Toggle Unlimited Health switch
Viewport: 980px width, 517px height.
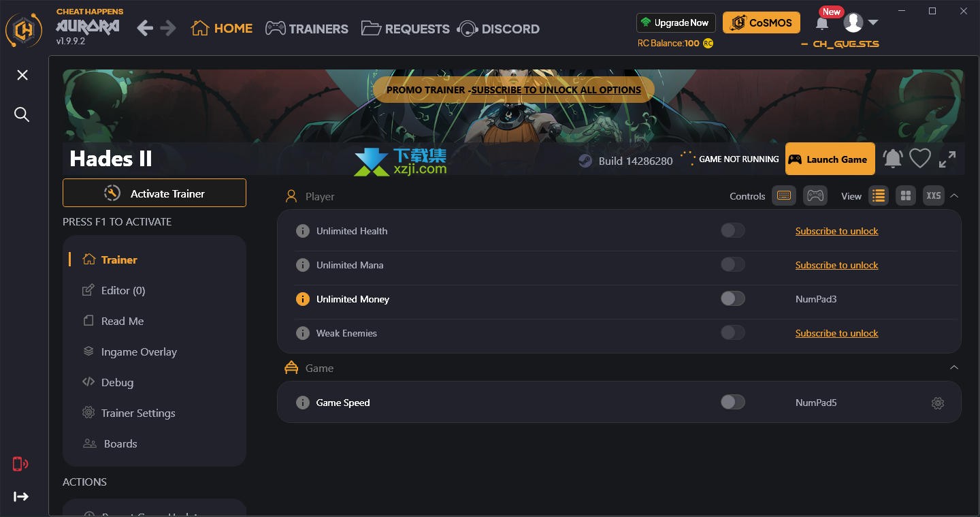point(733,230)
